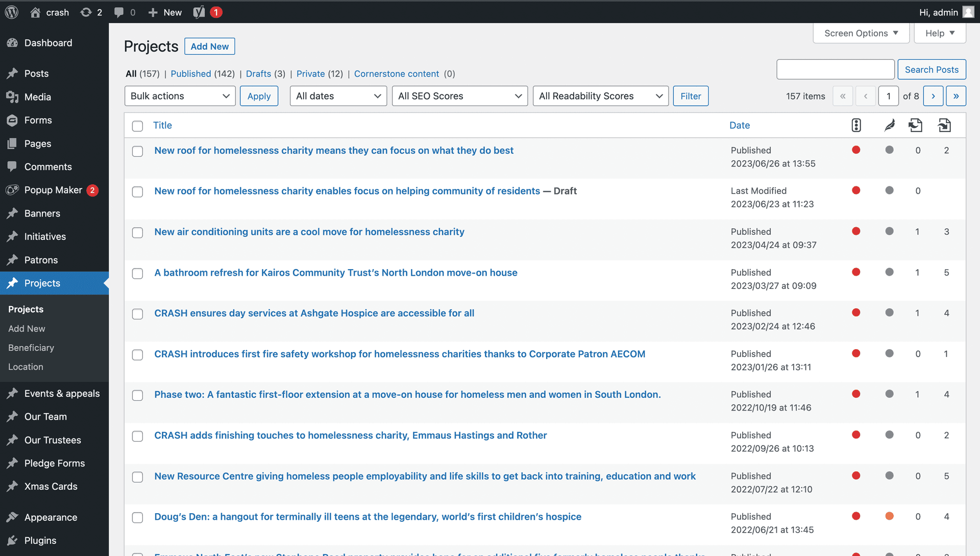Click the next page navigation arrow
This screenshot has height=556, width=980.
934,95
